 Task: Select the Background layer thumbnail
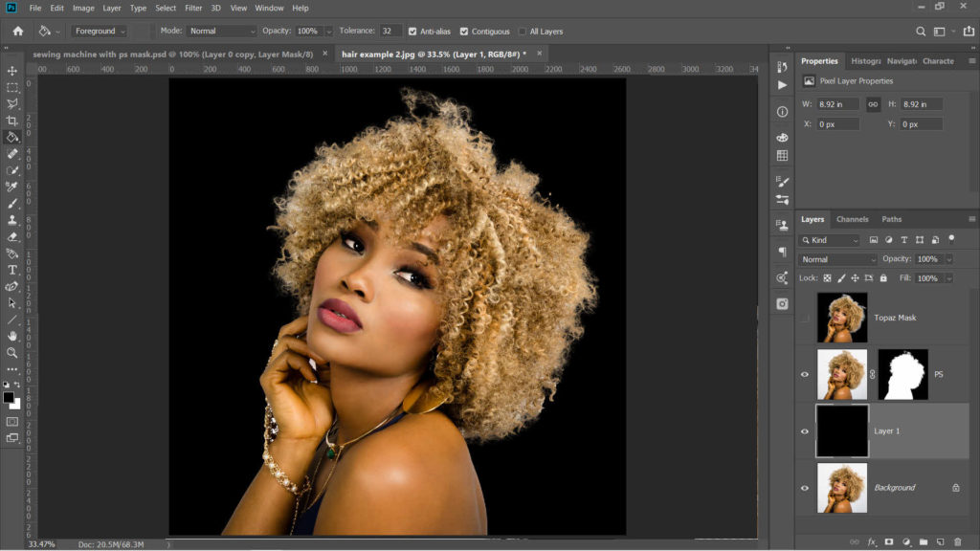click(842, 488)
